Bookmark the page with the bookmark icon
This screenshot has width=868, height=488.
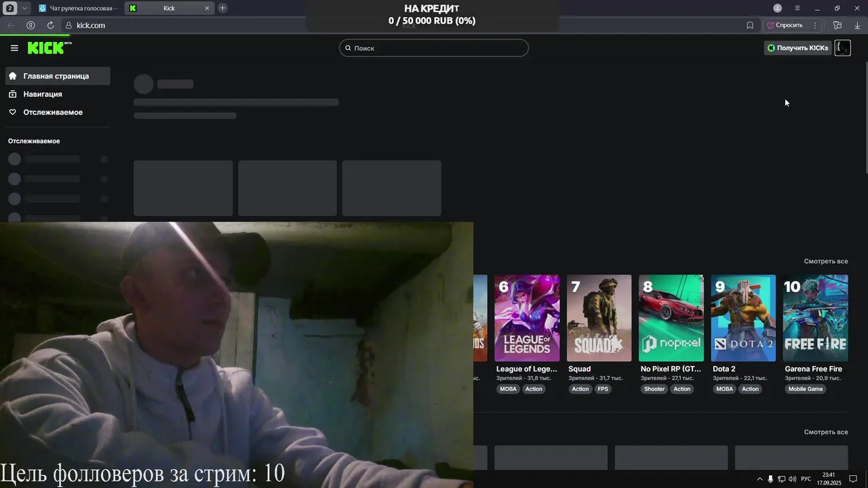(750, 25)
